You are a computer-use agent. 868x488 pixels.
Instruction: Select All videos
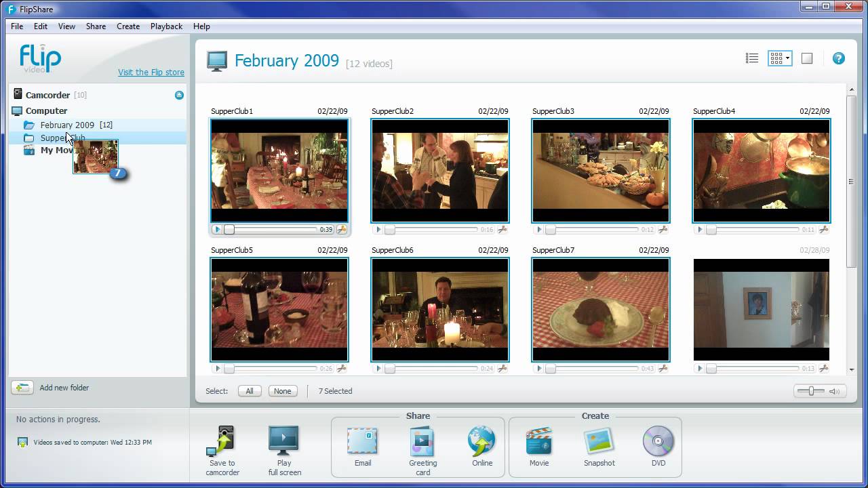(250, 391)
